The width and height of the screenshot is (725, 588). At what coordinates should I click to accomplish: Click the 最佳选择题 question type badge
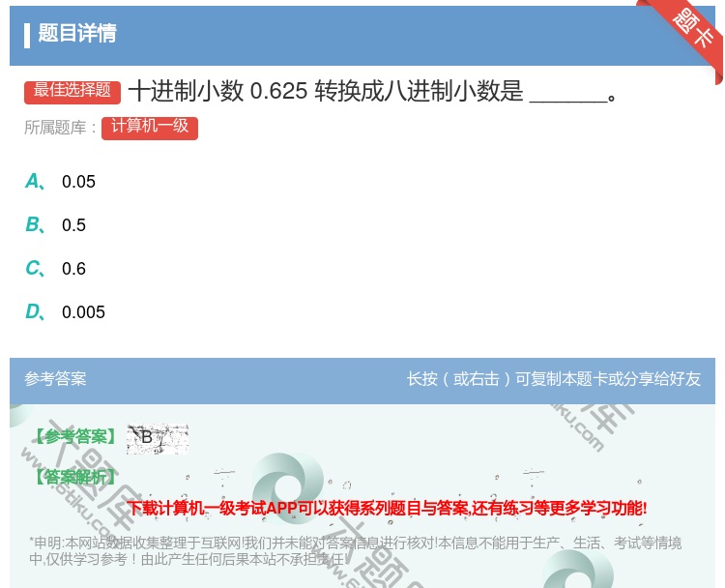coord(72,92)
